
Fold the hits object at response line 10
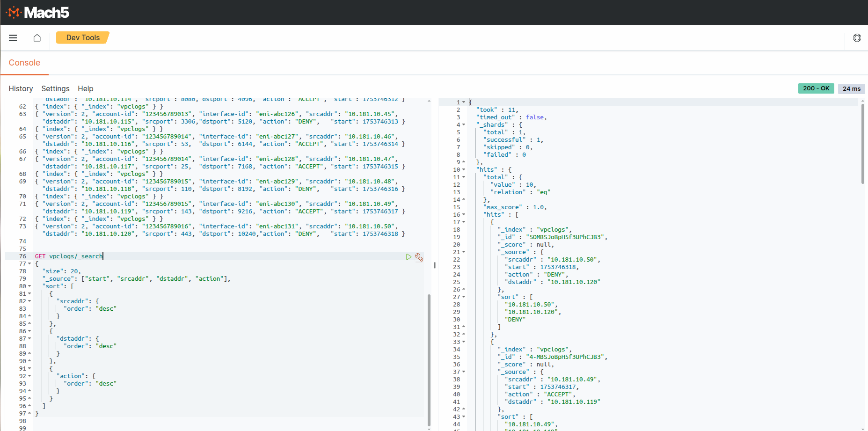[x=464, y=170]
